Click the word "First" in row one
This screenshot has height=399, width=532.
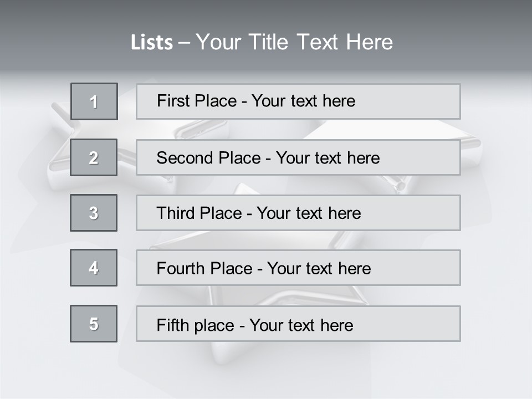coord(172,101)
